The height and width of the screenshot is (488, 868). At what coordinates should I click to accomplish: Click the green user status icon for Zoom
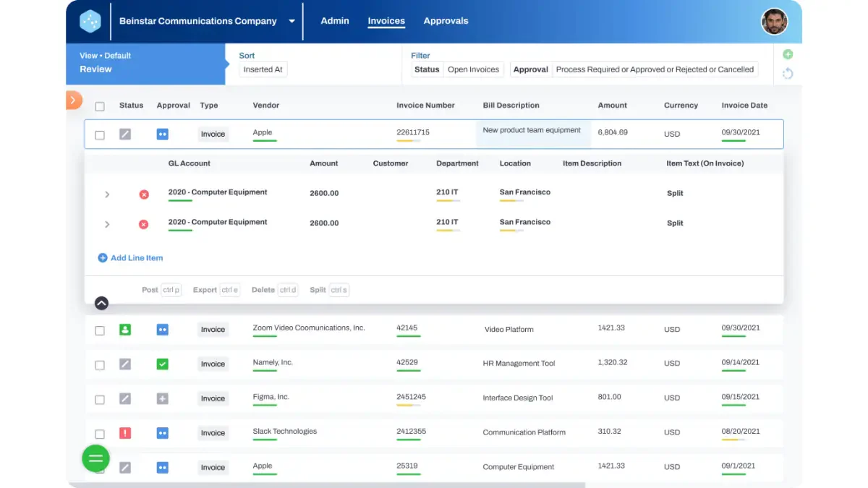point(125,330)
